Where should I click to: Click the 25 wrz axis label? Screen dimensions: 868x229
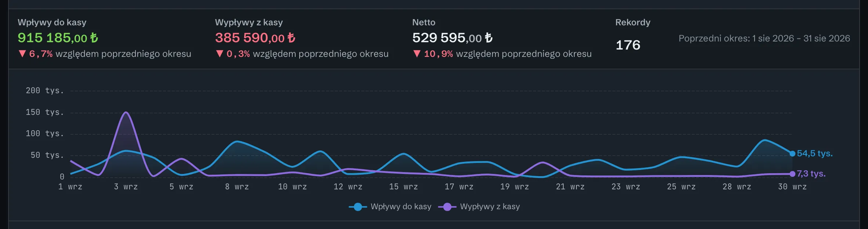point(681,187)
